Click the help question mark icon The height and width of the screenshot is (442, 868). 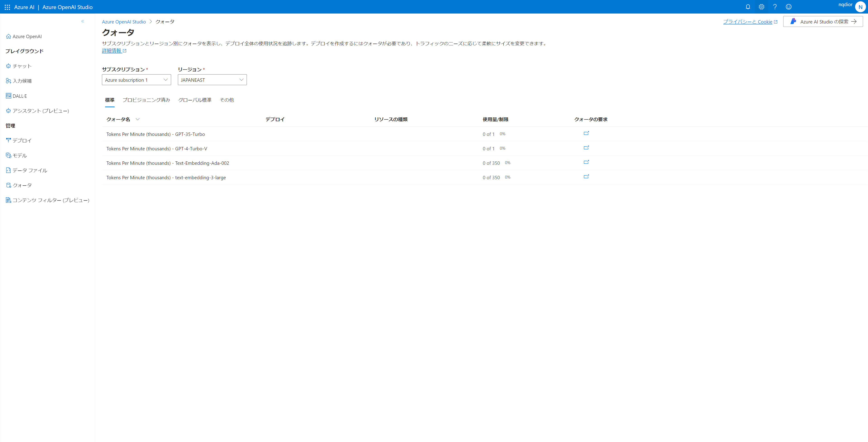click(775, 7)
